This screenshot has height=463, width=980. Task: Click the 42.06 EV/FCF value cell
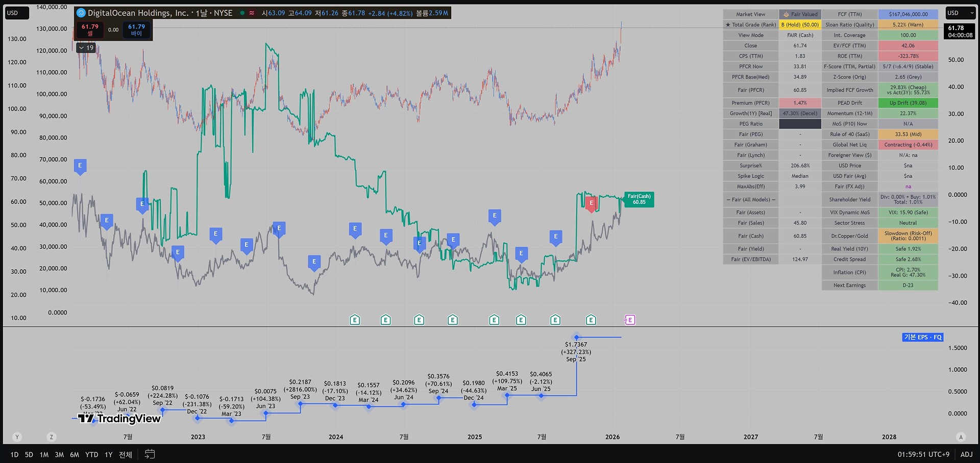(908, 45)
